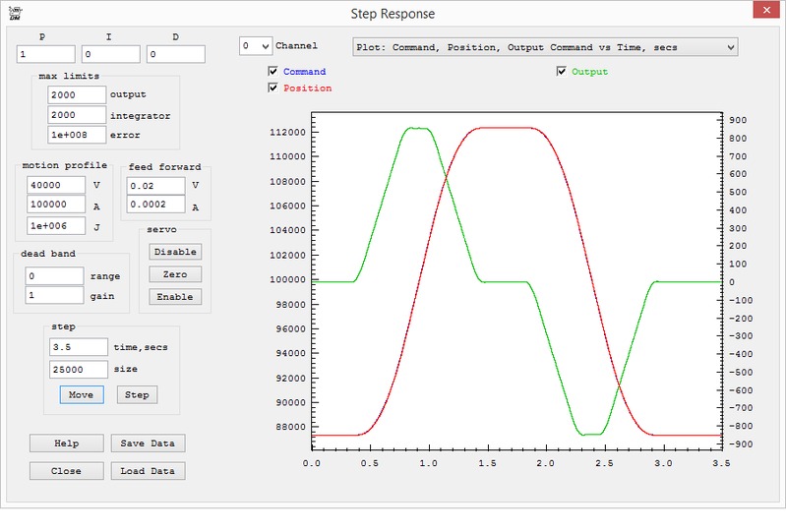This screenshot has width=786, height=532.
Task: Click the P gain input field
Action: click(x=46, y=54)
